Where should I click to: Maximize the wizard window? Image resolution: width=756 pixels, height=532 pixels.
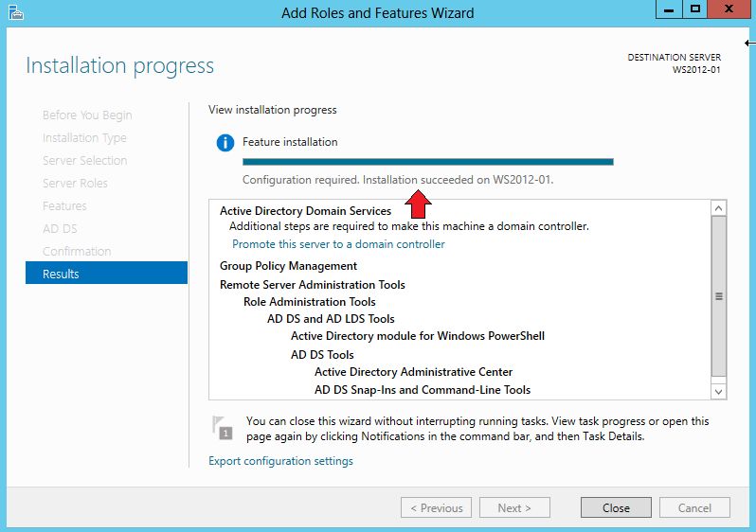[x=694, y=9]
